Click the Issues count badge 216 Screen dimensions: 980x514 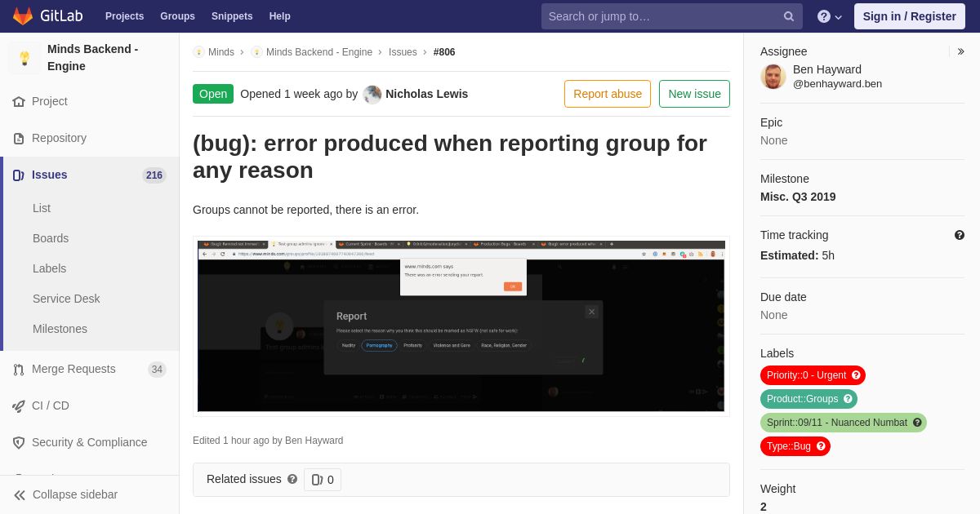point(154,175)
